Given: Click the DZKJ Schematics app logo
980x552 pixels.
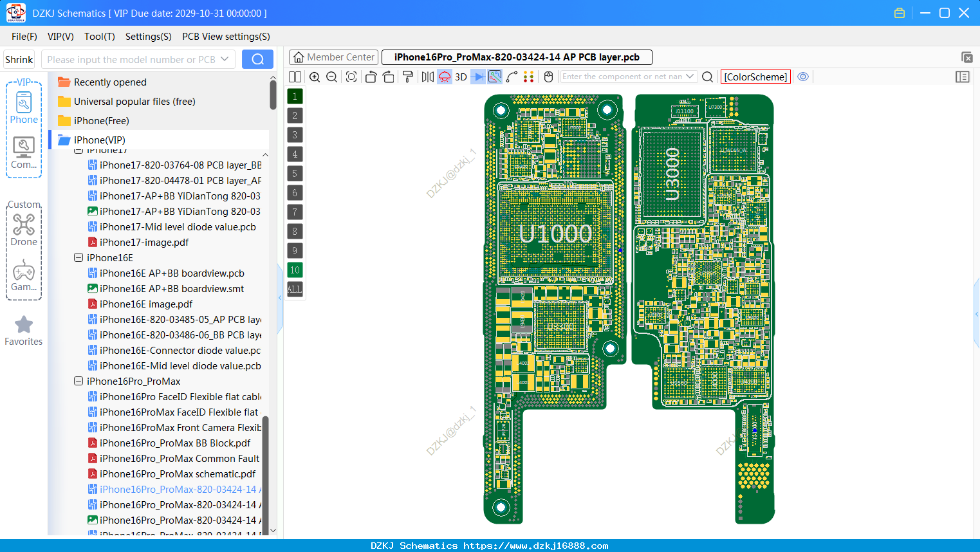Looking at the screenshot, I should [x=15, y=13].
